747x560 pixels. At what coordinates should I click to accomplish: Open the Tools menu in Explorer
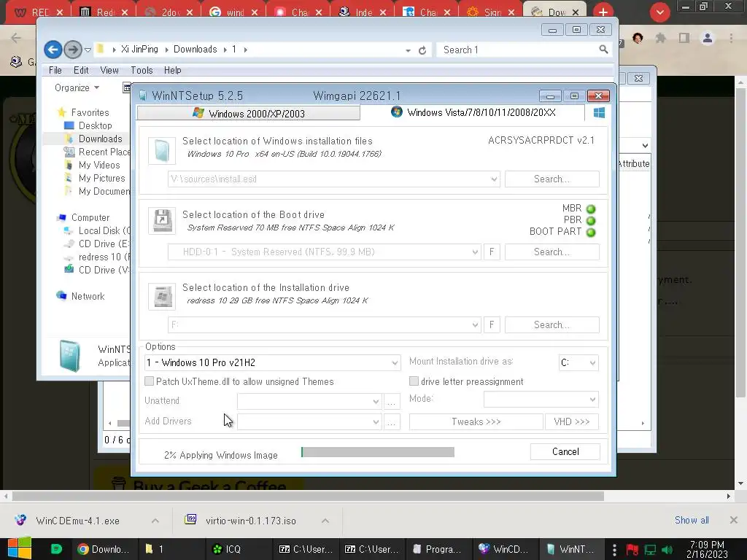142,71
